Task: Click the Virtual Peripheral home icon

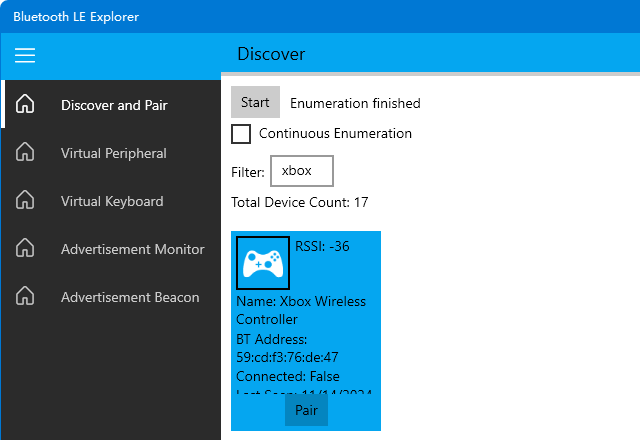Action: (x=25, y=152)
